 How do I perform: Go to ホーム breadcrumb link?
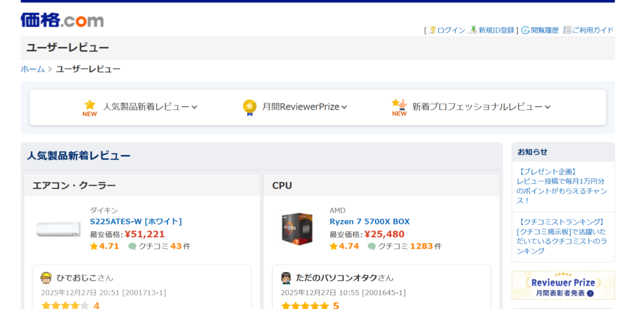coord(33,69)
